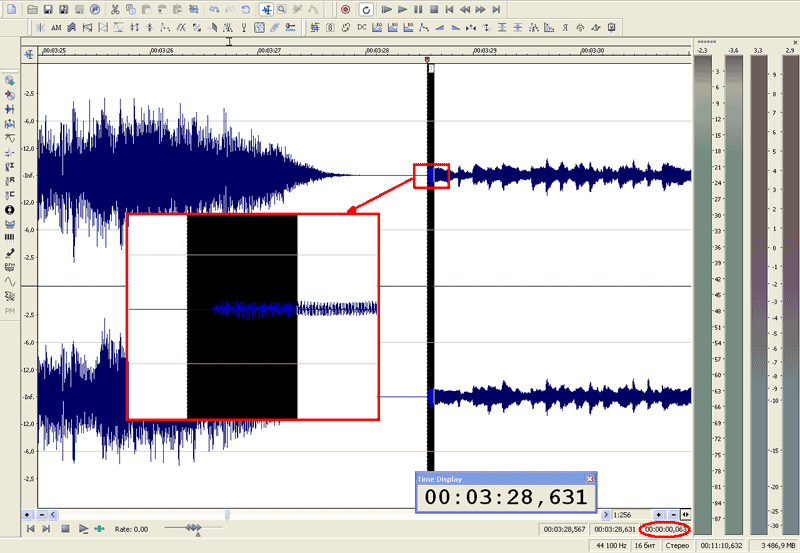Screen dimensions: 800x553
Task: Click the Go to End transport button
Action: [x=497, y=8]
